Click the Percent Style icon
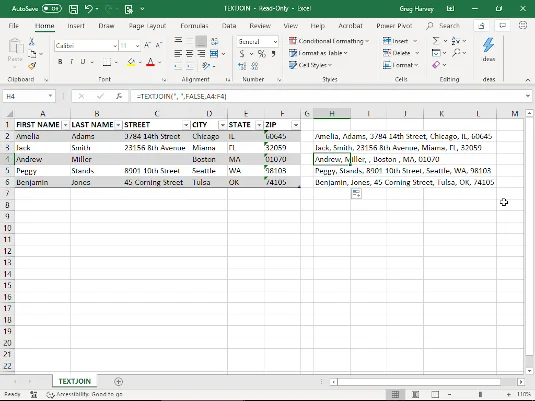 (x=261, y=54)
